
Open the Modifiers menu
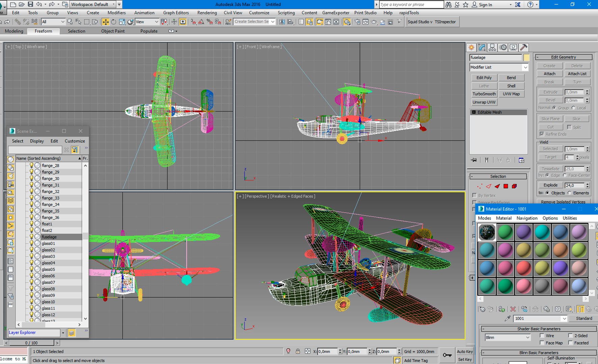click(x=116, y=13)
